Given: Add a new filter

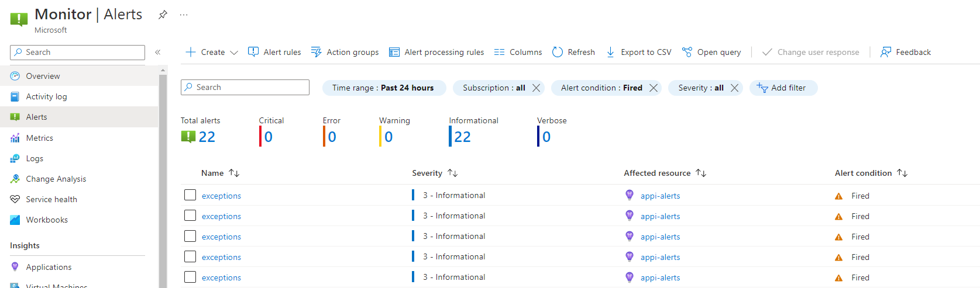Looking at the screenshot, I should click(x=783, y=88).
